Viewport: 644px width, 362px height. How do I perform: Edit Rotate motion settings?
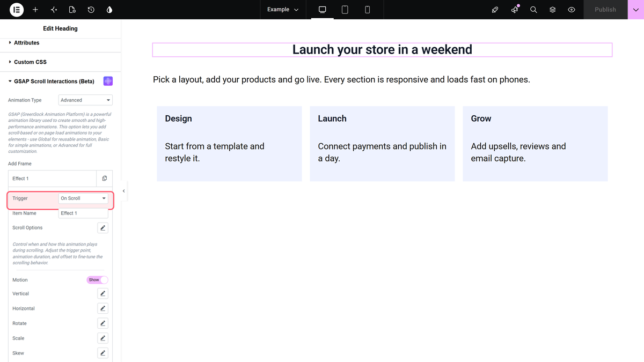103,323
